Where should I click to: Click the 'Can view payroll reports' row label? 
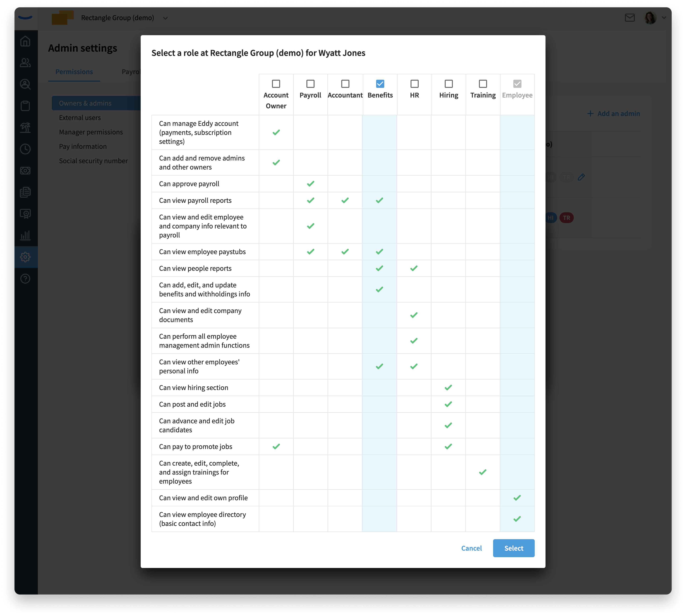[x=195, y=200]
